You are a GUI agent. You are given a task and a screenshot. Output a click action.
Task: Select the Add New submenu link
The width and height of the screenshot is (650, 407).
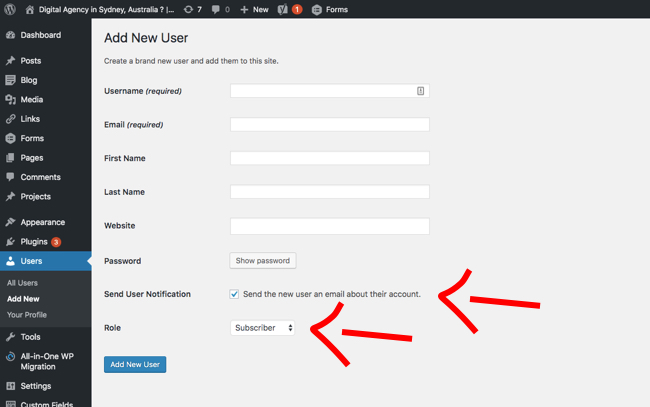[x=23, y=299]
